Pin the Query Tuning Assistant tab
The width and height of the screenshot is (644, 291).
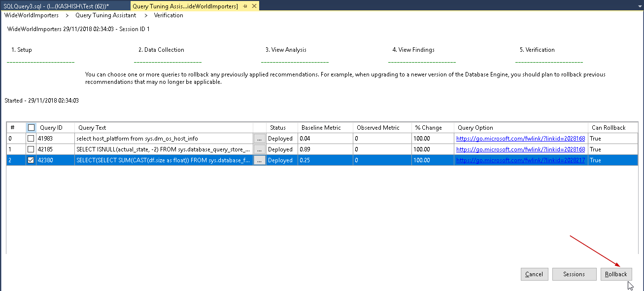pos(245,6)
